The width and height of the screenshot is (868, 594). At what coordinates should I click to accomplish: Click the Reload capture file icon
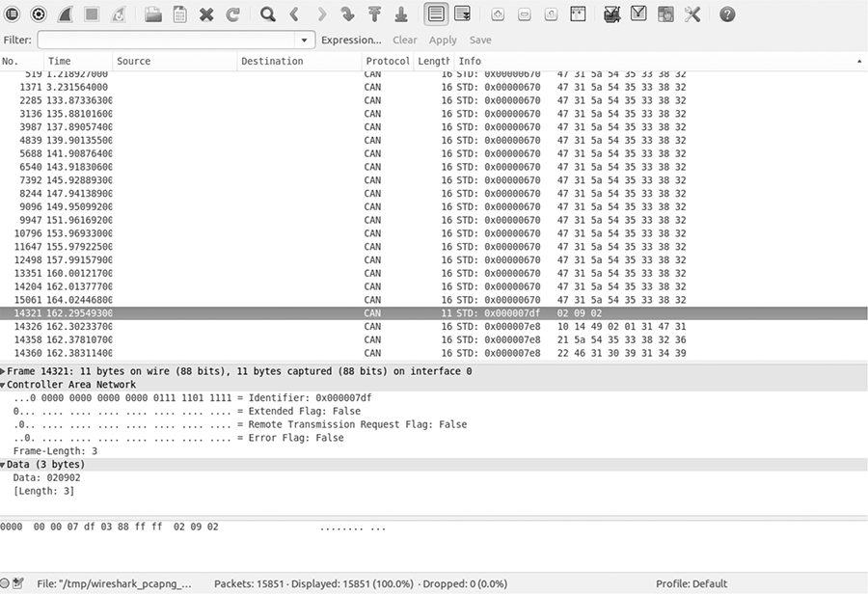[x=232, y=14]
